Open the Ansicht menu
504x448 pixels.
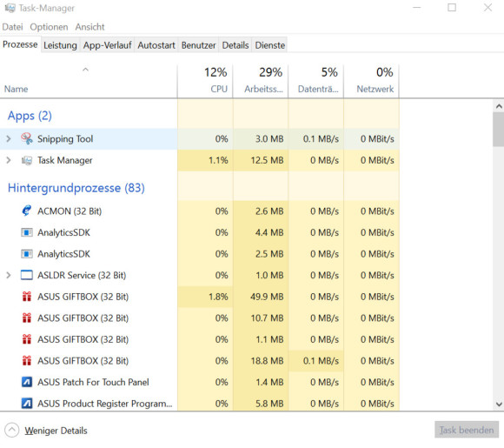(x=90, y=27)
